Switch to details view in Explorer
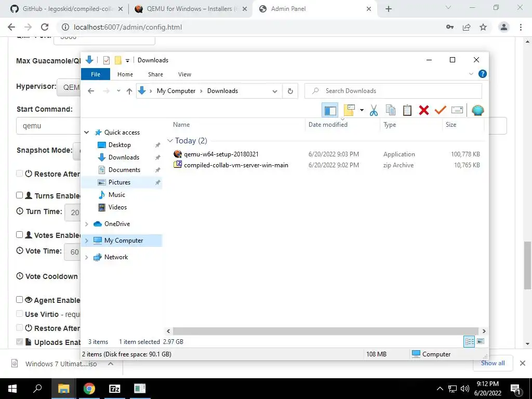The image size is (532, 399). [x=469, y=342]
